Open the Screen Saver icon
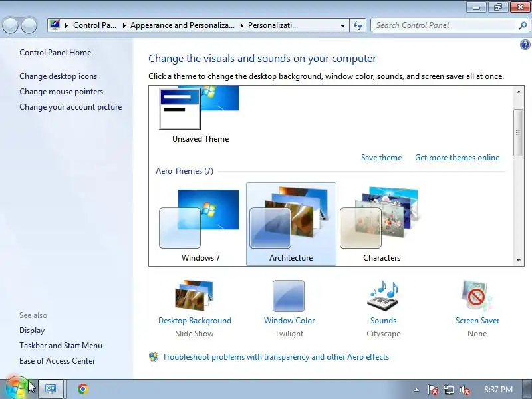The image size is (532, 399). [x=477, y=295]
